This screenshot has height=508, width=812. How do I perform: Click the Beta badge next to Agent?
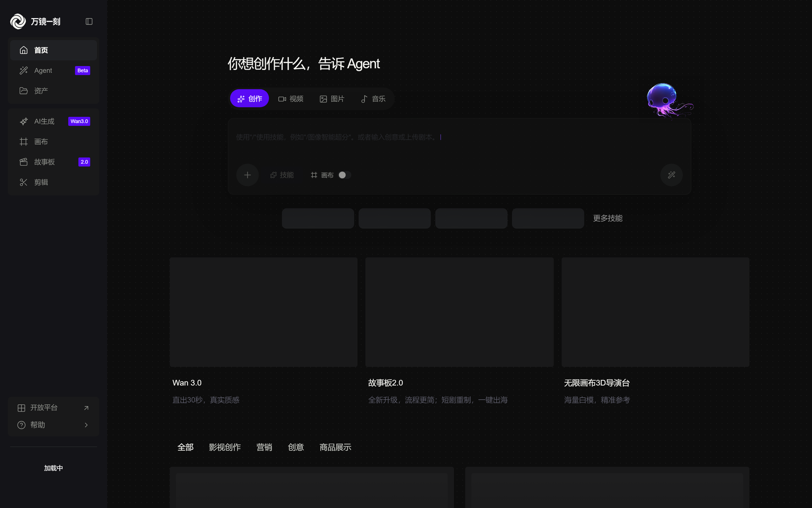tap(82, 71)
